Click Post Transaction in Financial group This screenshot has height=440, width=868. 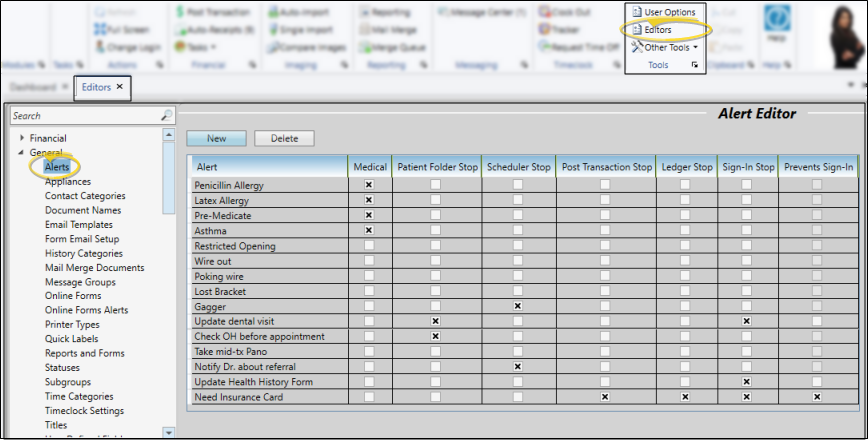coord(212,12)
